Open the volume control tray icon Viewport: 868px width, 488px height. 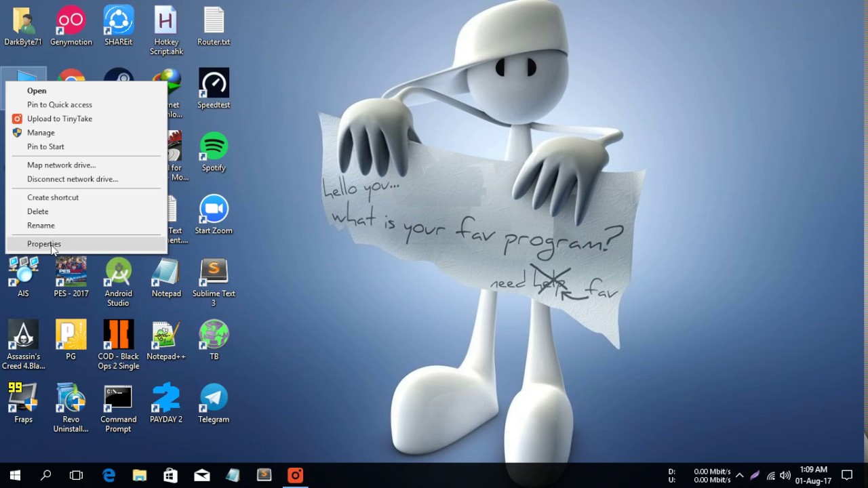pos(785,475)
